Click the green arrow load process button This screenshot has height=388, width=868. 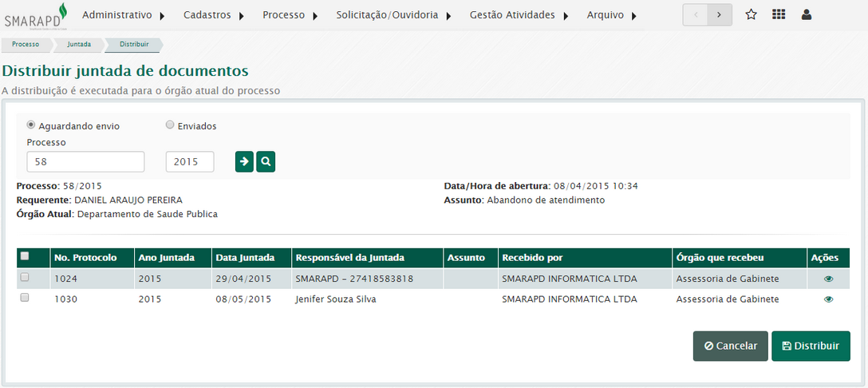pos(244,162)
